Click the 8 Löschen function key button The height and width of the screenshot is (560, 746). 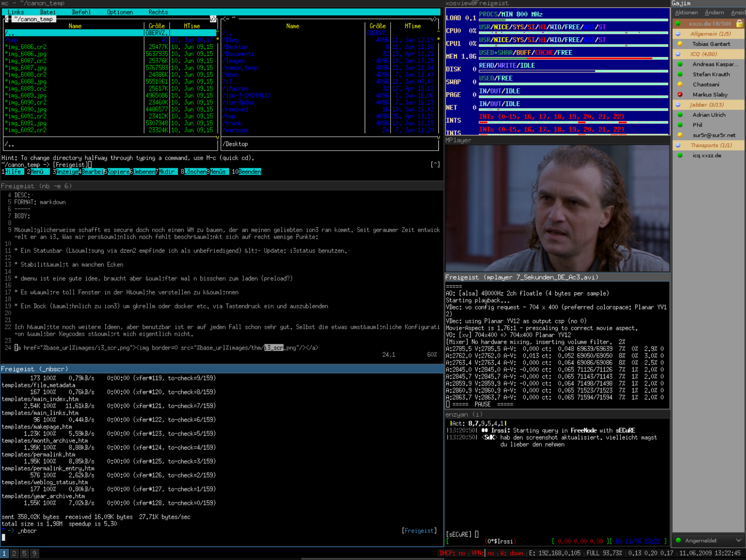(x=193, y=172)
